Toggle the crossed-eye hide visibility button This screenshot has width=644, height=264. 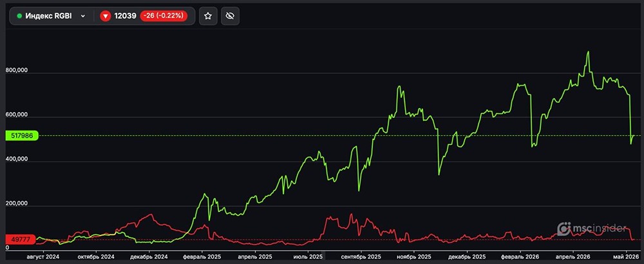(x=230, y=16)
